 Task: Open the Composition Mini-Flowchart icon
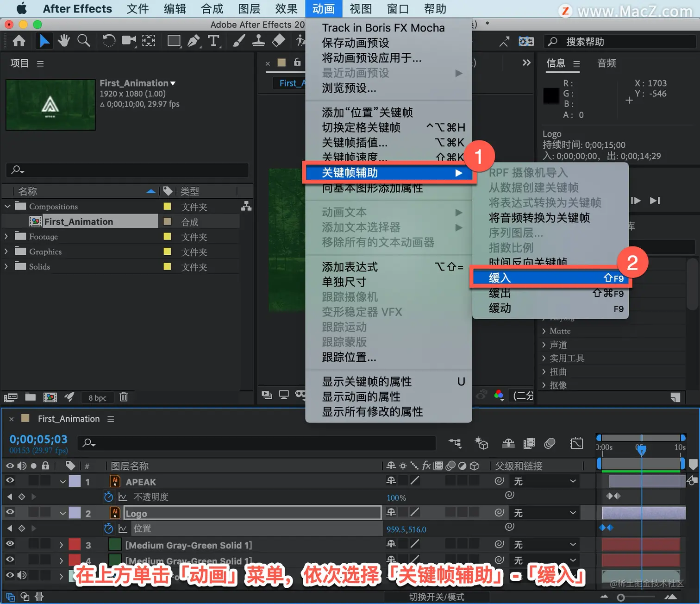pyautogui.click(x=456, y=444)
